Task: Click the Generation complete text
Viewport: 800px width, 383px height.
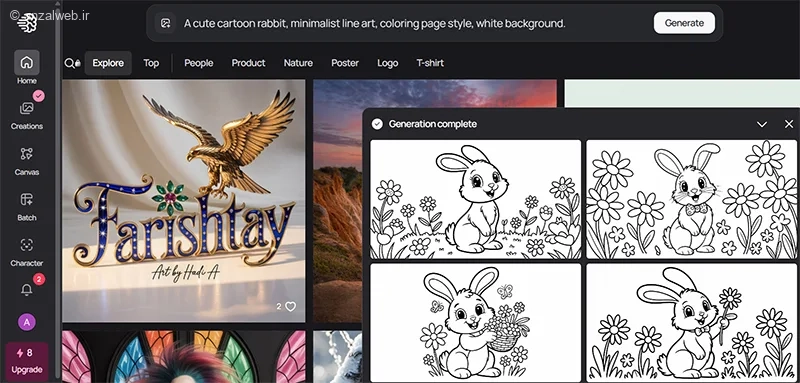Action: click(x=433, y=124)
